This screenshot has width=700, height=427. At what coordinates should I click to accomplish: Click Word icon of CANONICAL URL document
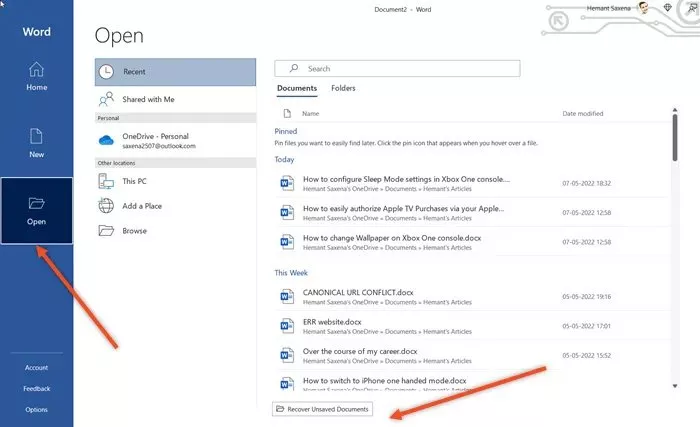click(287, 297)
